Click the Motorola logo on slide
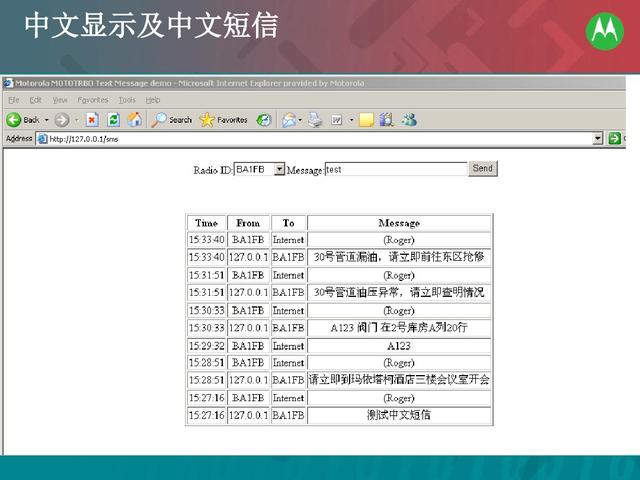The image size is (640, 480). pyautogui.click(x=605, y=32)
